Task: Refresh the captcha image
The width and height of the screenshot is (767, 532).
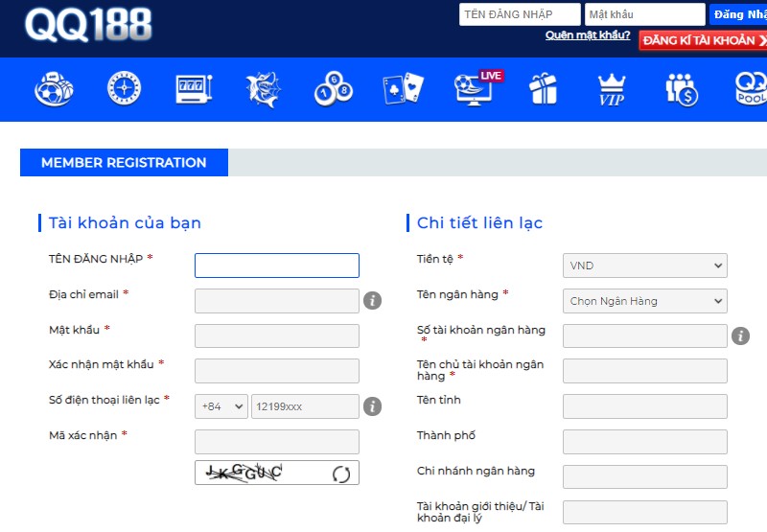Action: 341,474
